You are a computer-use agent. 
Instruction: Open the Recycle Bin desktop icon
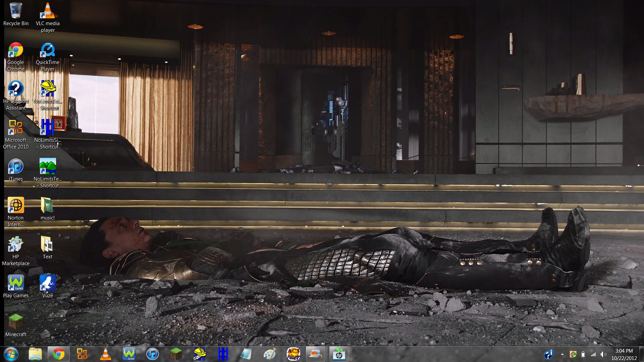click(16, 14)
